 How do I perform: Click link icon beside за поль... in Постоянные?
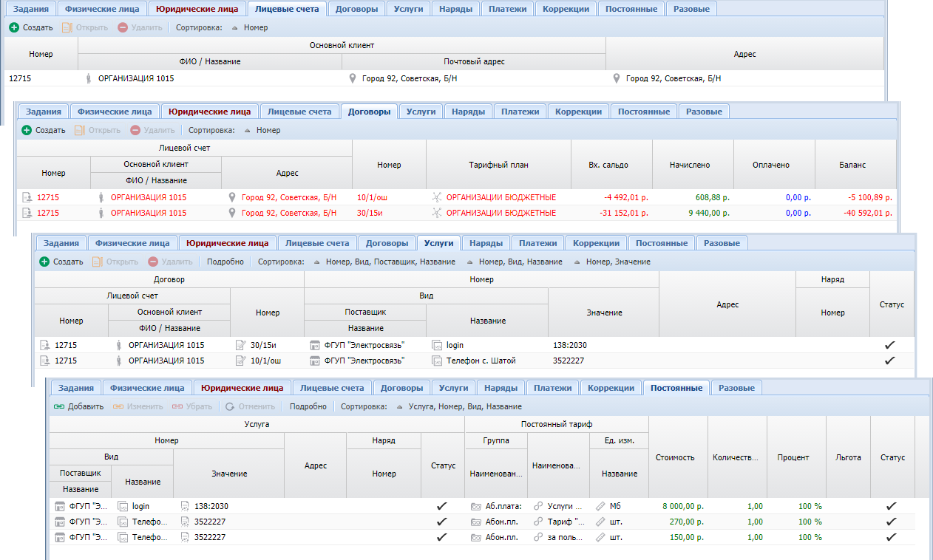click(x=538, y=537)
